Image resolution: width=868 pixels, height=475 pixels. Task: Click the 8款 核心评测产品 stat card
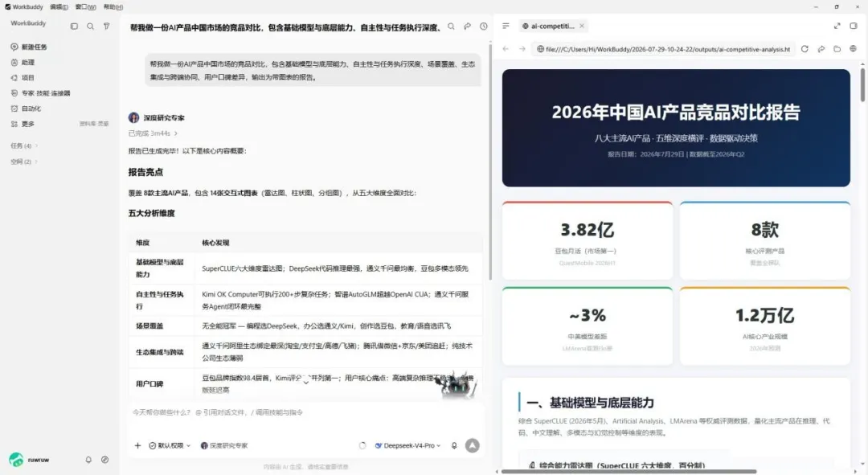click(x=765, y=241)
